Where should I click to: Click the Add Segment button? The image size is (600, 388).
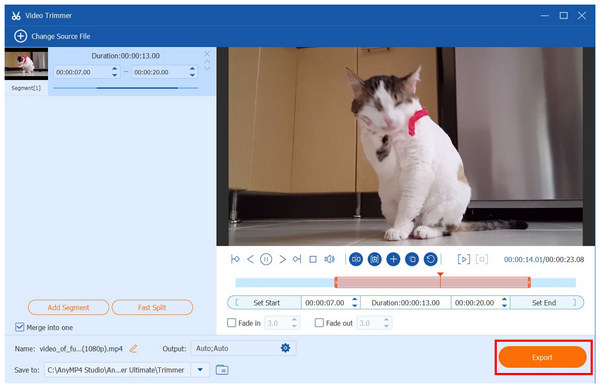click(68, 307)
